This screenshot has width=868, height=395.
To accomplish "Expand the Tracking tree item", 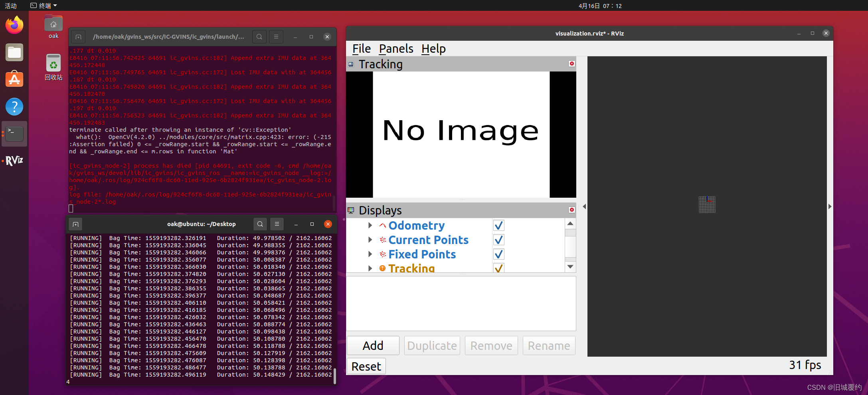I will [x=370, y=268].
